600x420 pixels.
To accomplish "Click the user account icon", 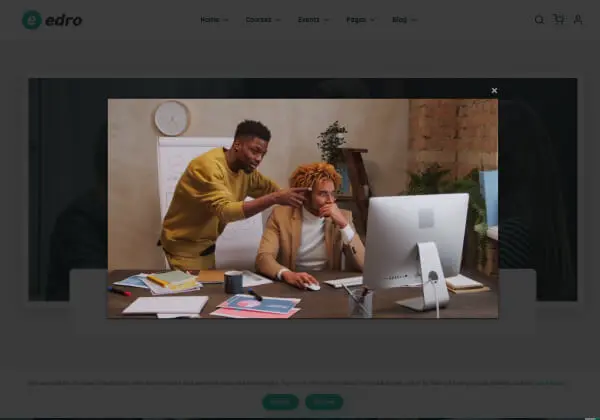I will [577, 20].
